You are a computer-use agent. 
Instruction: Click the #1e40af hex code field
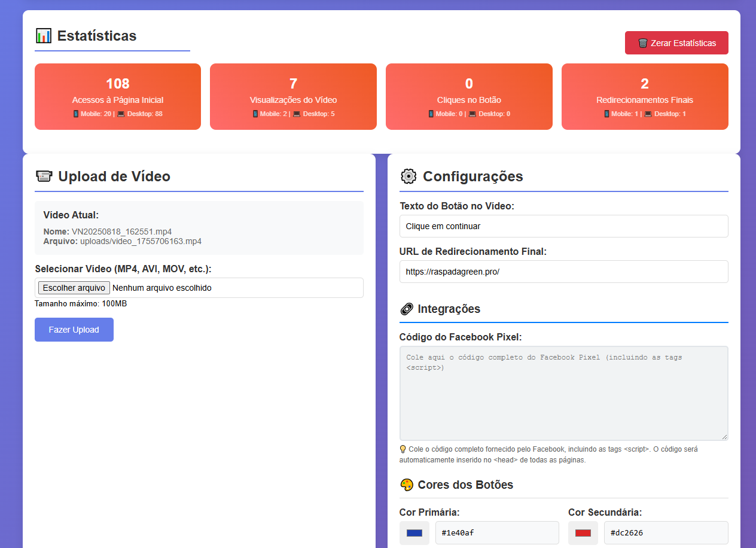497,532
